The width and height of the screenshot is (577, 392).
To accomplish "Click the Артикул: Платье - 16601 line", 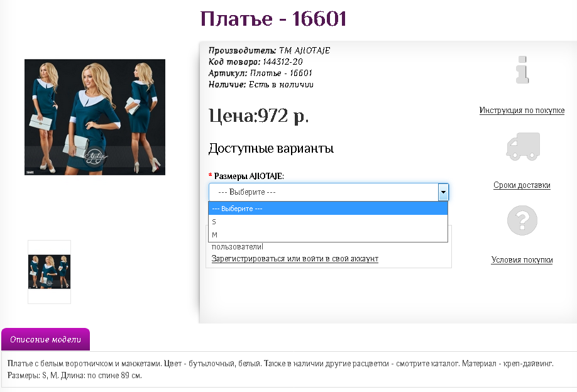I will [x=261, y=73].
